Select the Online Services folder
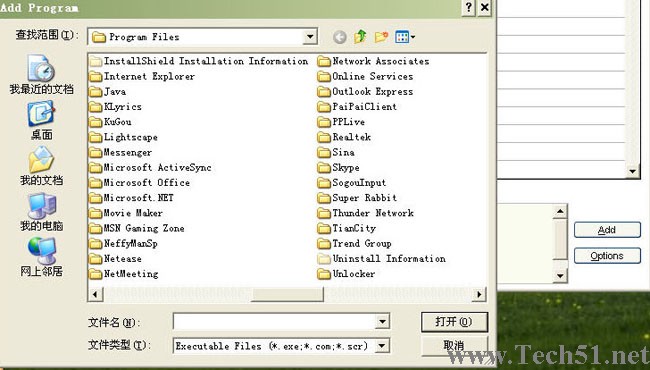The width and height of the screenshot is (650, 370). coord(365,77)
